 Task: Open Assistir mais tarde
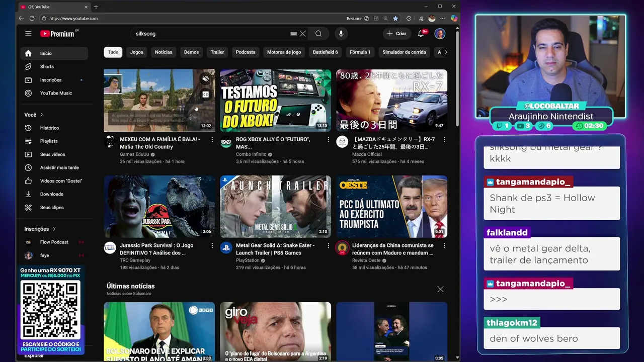(54, 167)
